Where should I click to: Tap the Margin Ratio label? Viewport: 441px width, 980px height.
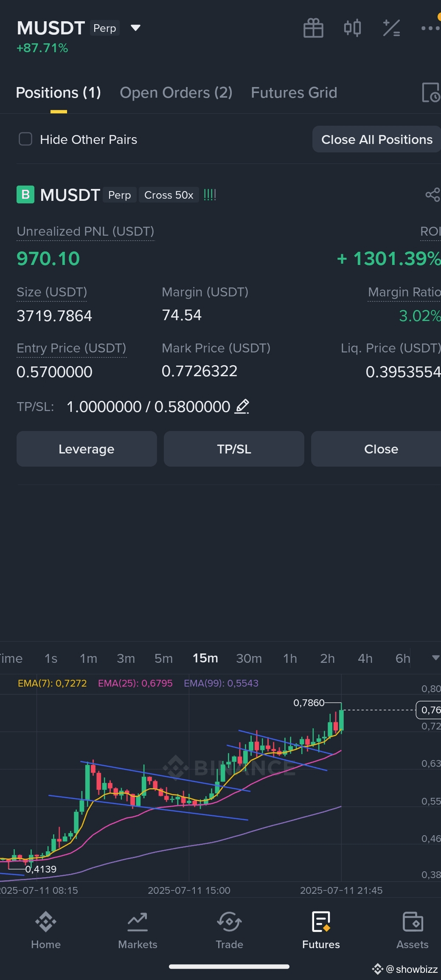[x=404, y=292]
